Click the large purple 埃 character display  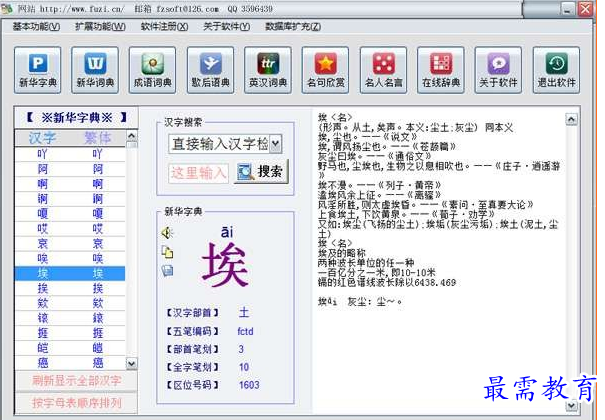[x=225, y=265]
